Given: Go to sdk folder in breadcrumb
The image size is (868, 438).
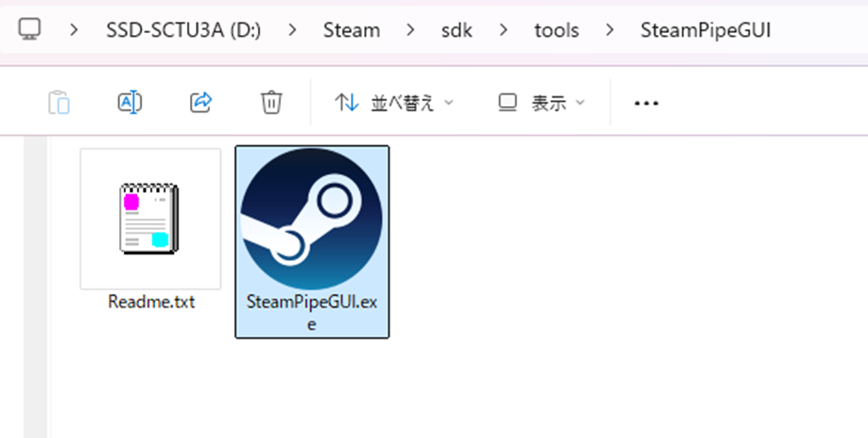Looking at the screenshot, I should pyautogui.click(x=457, y=30).
